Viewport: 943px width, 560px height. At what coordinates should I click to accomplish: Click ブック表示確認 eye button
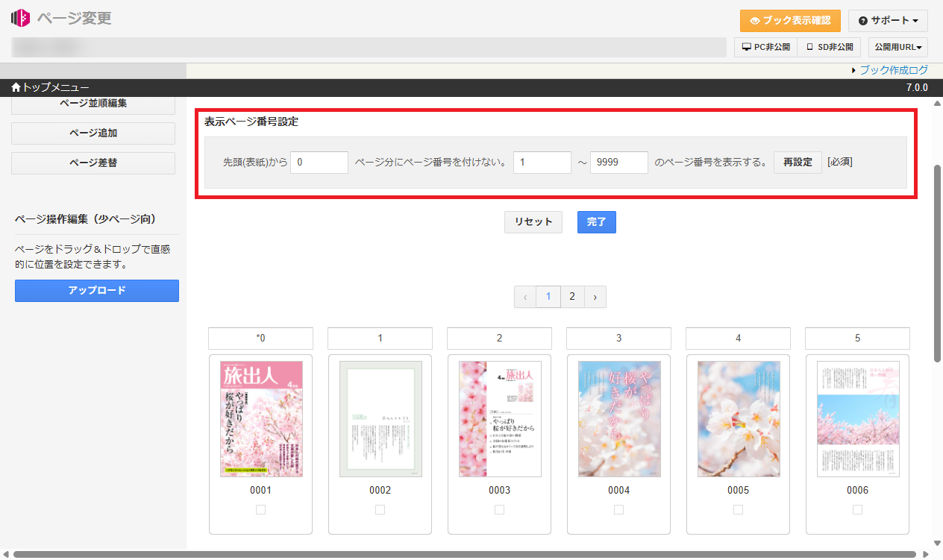(x=790, y=21)
